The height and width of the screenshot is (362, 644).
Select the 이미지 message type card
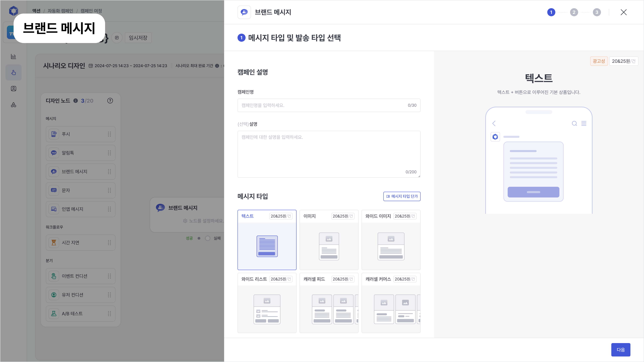pos(329,240)
